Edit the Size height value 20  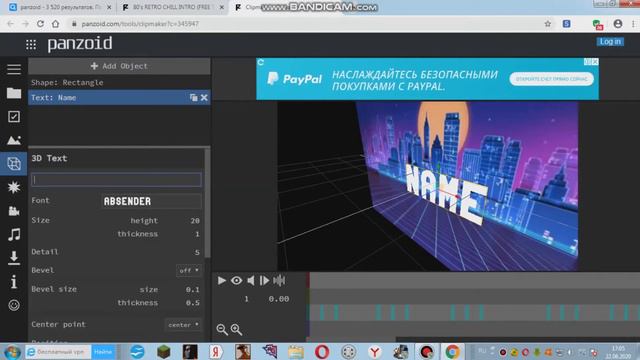coord(195,221)
